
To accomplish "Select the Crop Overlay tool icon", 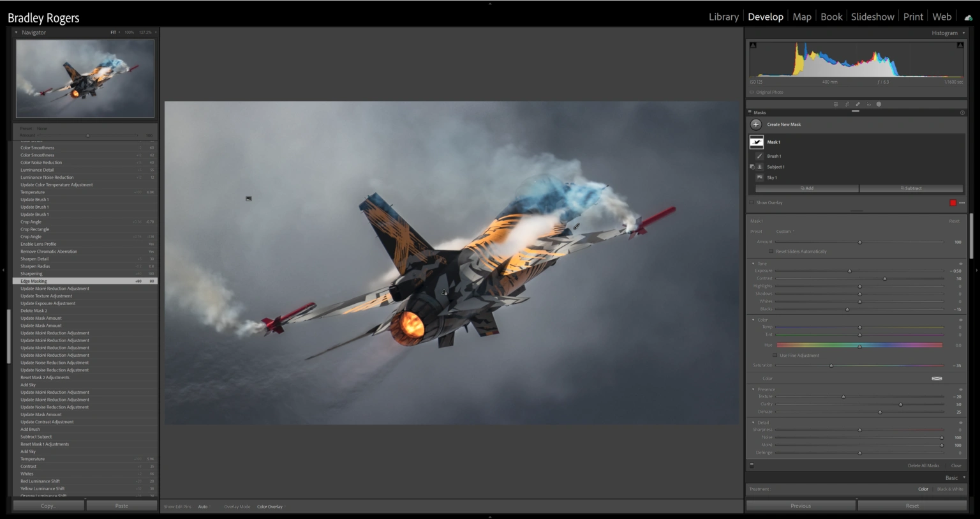I will pyautogui.click(x=847, y=104).
